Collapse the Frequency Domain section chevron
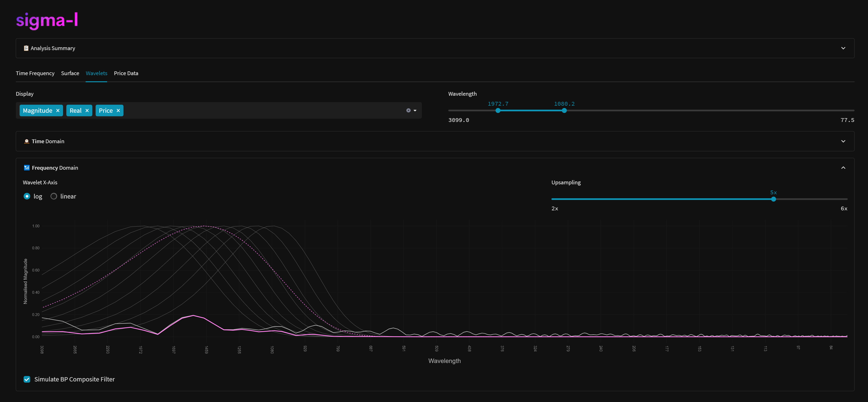 click(x=843, y=168)
